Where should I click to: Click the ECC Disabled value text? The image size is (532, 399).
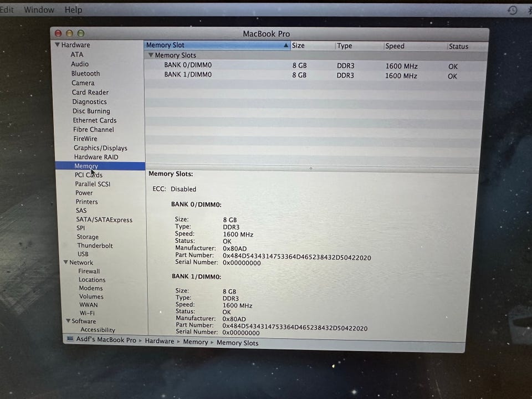point(183,189)
